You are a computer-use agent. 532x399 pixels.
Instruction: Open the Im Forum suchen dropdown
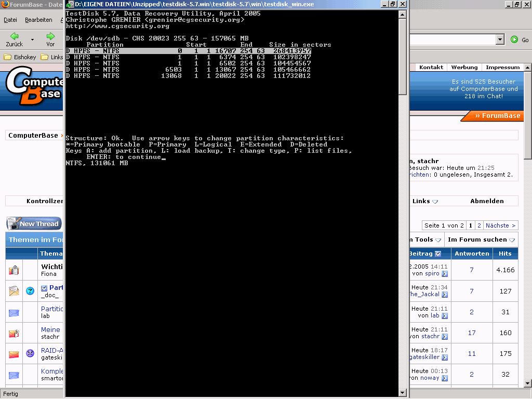pos(481,240)
